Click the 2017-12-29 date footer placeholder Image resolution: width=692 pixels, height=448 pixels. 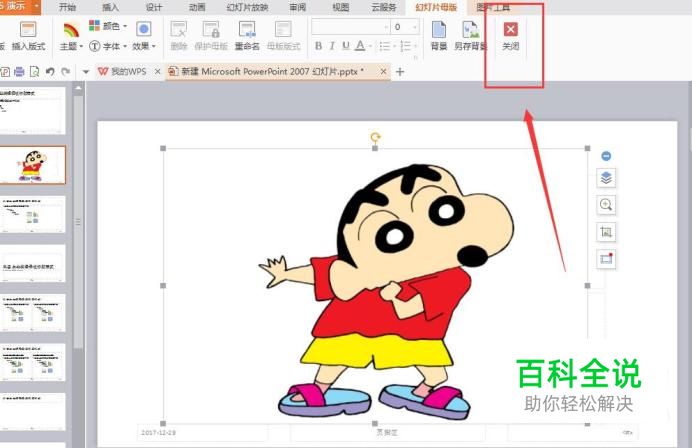[x=203, y=433]
